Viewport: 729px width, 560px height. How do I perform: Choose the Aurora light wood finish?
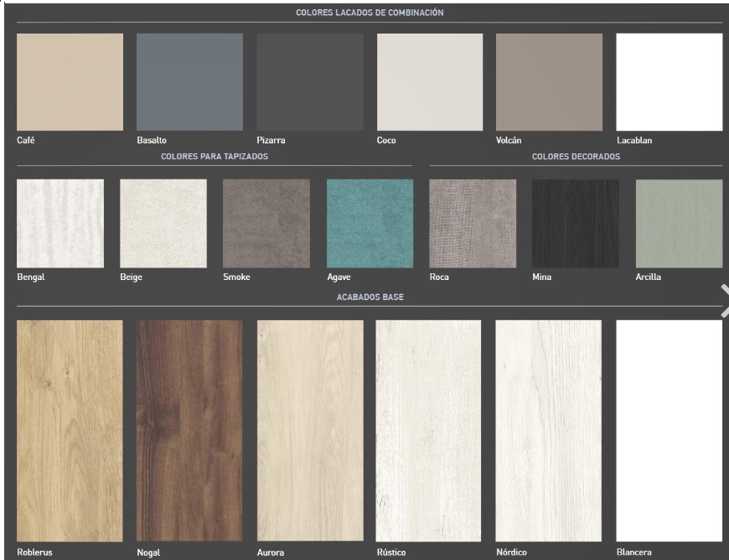(309, 430)
